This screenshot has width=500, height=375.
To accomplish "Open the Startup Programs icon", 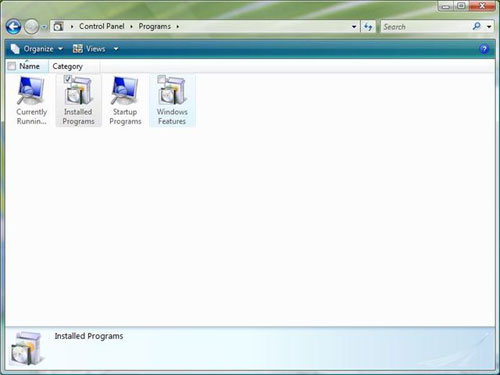I will pos(125,100).
